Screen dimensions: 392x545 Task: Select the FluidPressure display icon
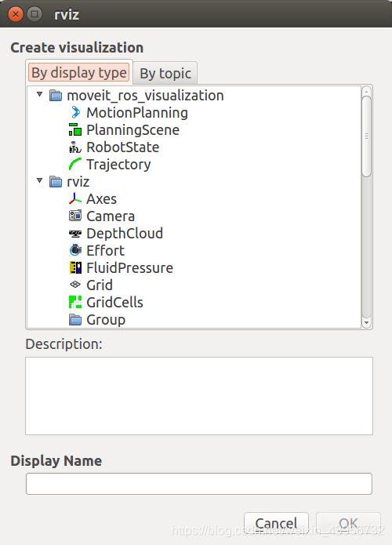pyautogui.click(x=75, y=268)
